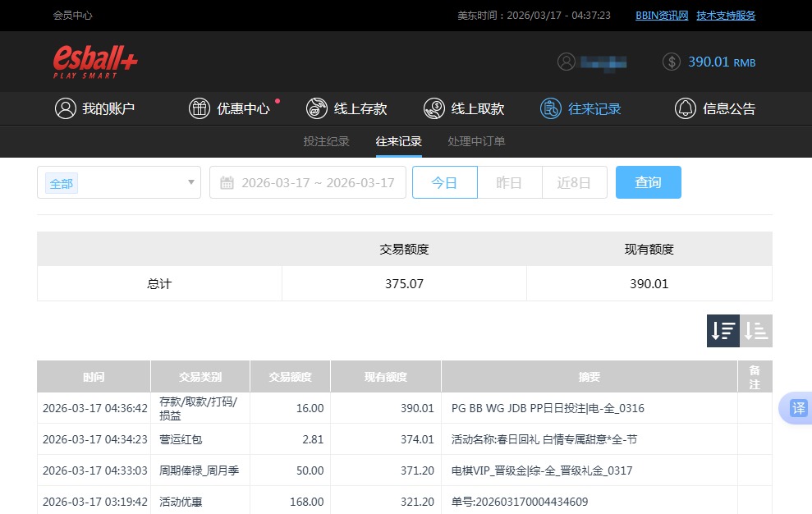Select the 线上存款 phone icon
Screen dimensions: 812x514
(316, 108)
